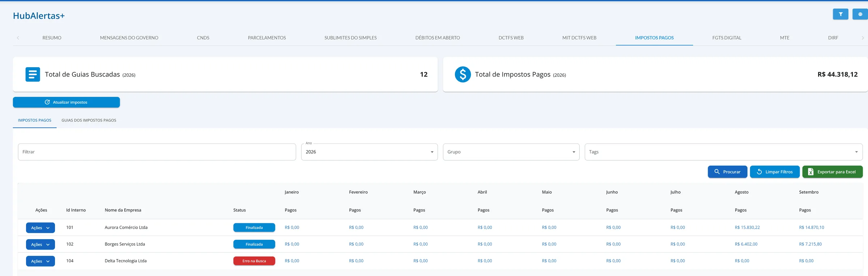Open the Ano 2026 dropdown

tap(369, 152)
